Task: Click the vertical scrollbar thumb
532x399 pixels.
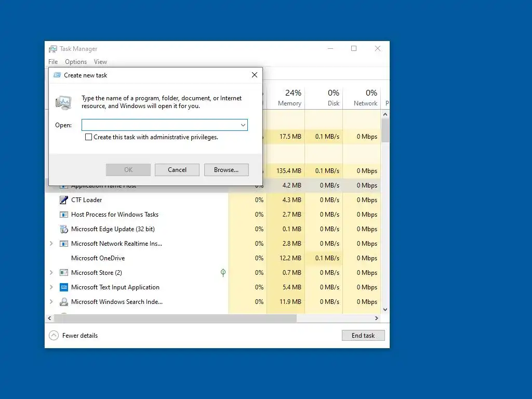Action: tap(385, 130)
